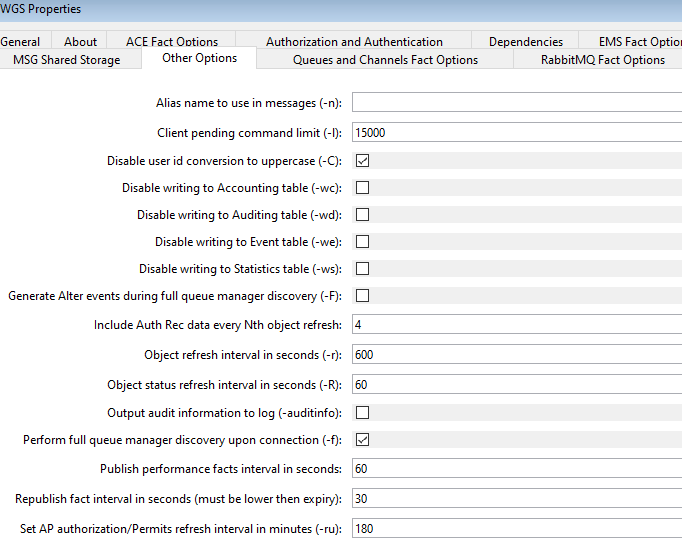Select the Other Options tab
Image resolution: width=682 pixels, height=542 pixels.
point(199,58)
